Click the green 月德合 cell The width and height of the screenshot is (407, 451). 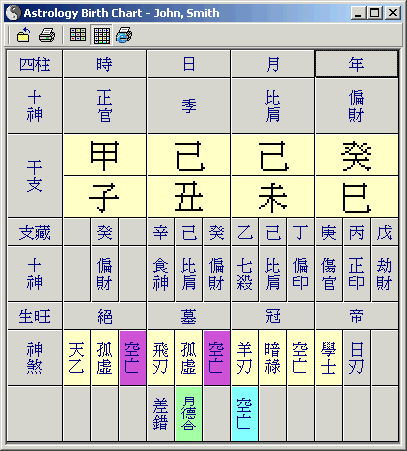[189, 414]
